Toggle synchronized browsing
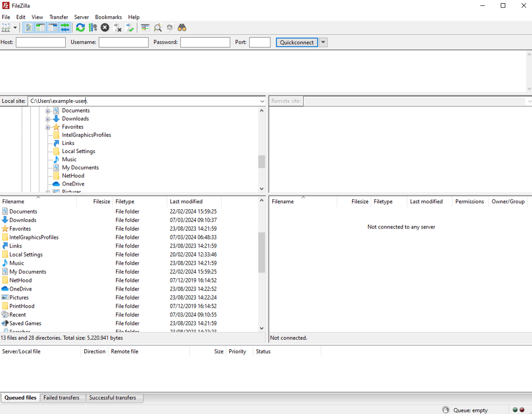Screen dimensions: 532x414 pyautogui.click(x=169, y=27)
